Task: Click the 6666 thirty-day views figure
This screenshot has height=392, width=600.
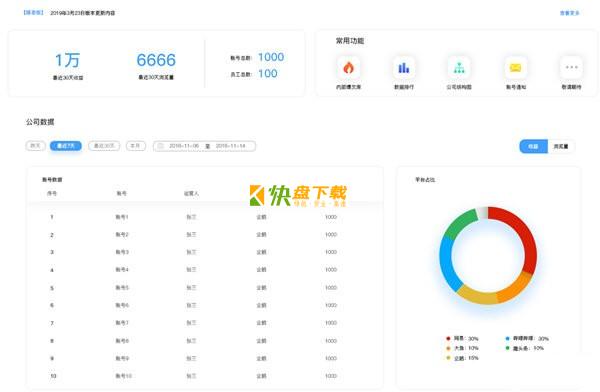Action: [156, 60]
